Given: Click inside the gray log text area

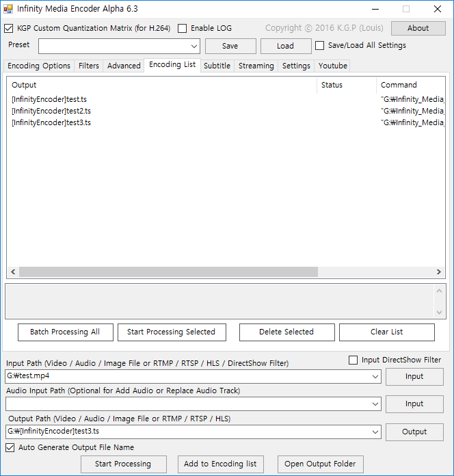Looking at the screenshot, I should (x=219, y=302).
